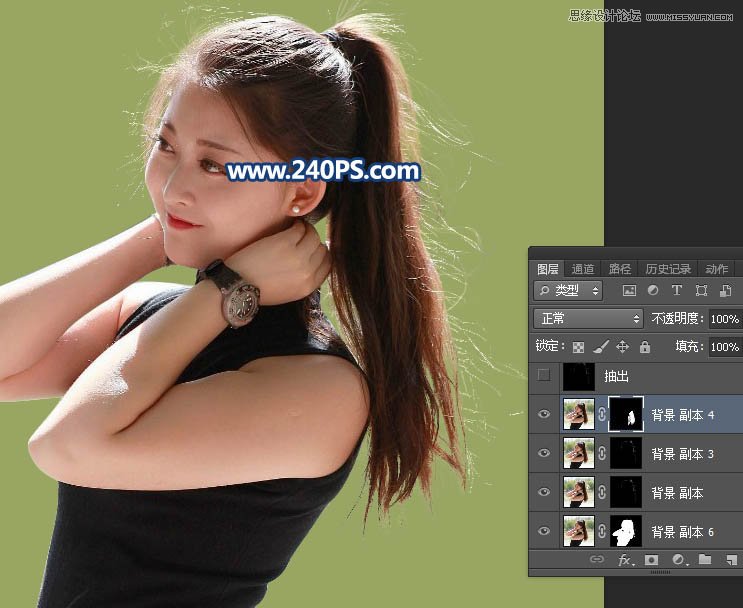Click the add layer mask icon
The width and height of the screenshot is (743, 608).
[x=651, y=560]
